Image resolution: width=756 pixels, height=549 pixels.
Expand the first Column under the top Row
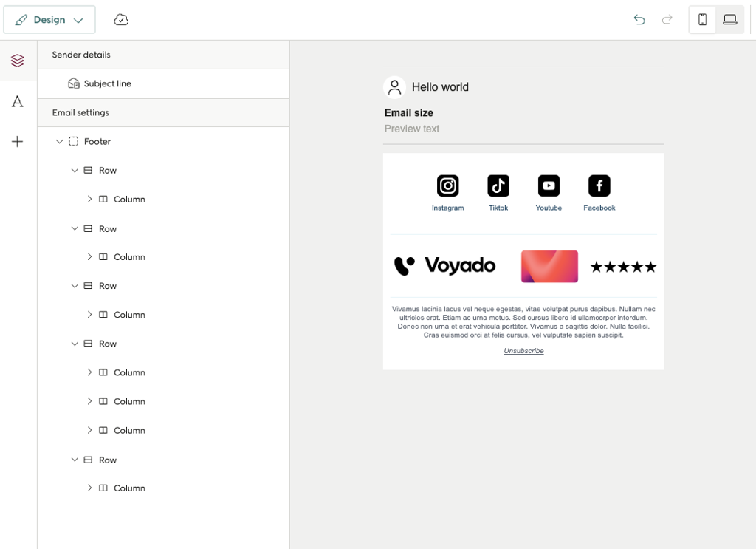[x=89, y=199]
